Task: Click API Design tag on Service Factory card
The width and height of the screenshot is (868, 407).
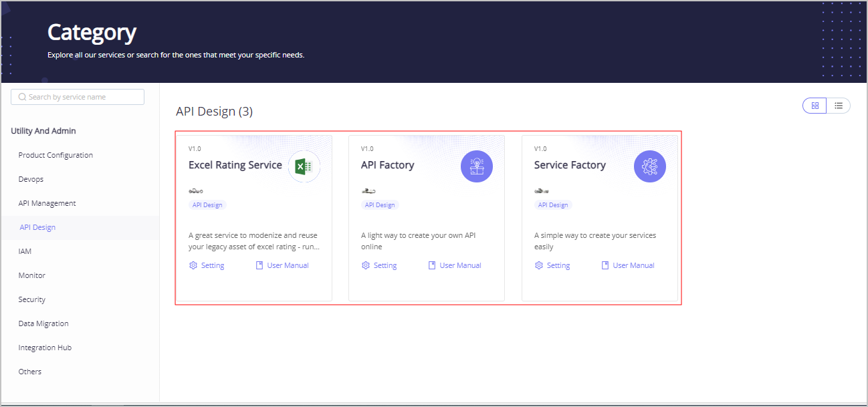Action: [x=553, y=205]
